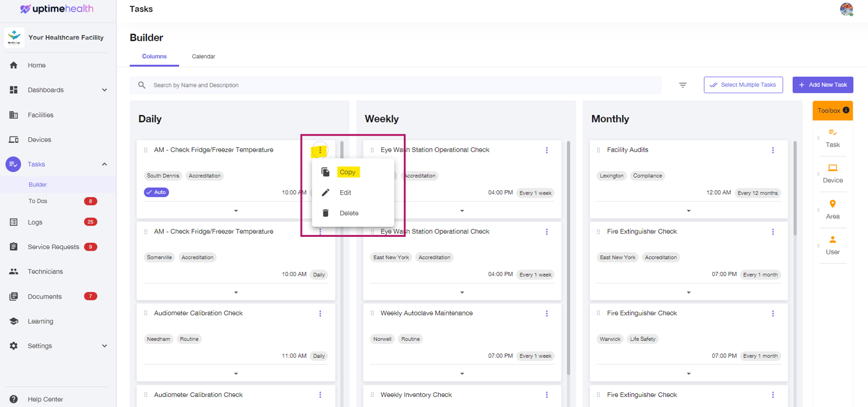Click the Home sidebar icon

(14, 65)
